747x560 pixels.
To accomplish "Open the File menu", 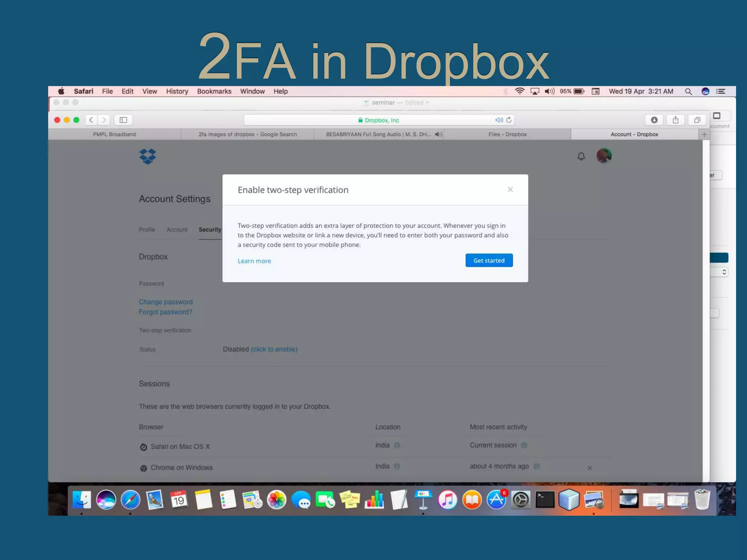I will [x=107, y=91].
